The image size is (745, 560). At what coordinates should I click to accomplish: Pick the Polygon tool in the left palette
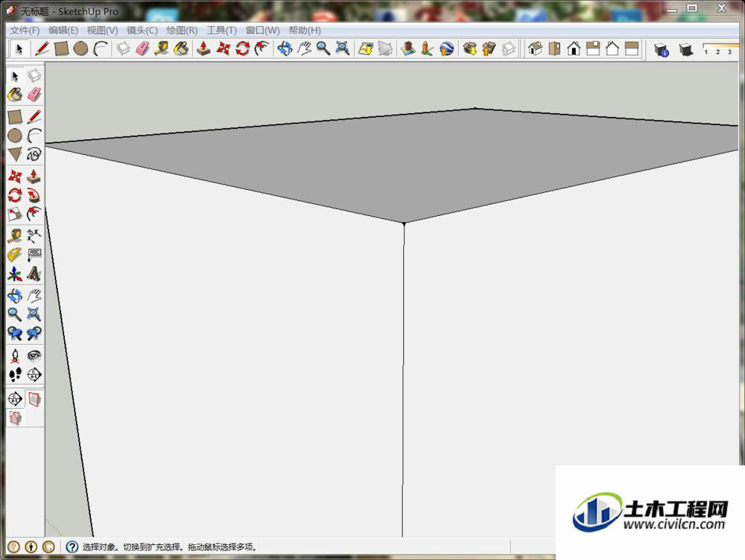15,154
